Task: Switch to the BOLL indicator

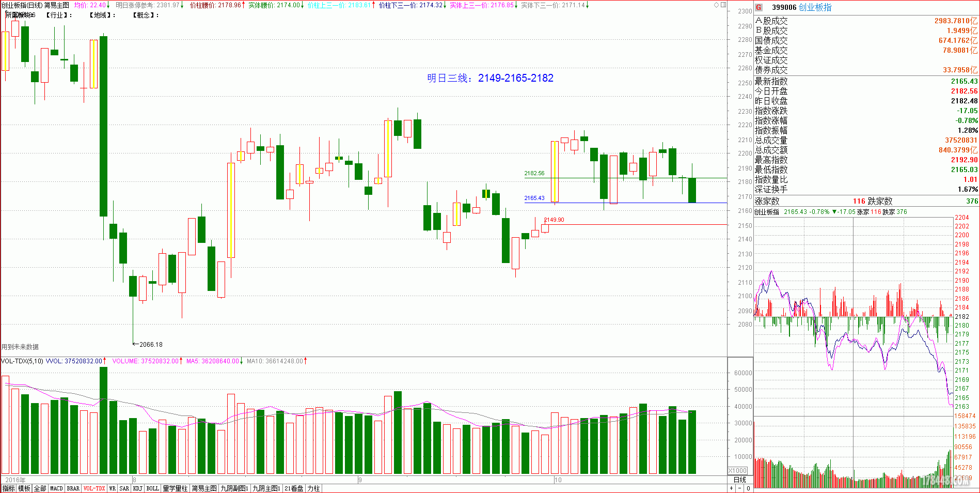Action: pos(153,488)
